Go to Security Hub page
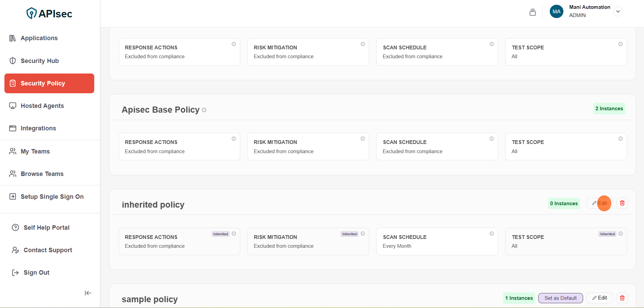 (39, 61)
